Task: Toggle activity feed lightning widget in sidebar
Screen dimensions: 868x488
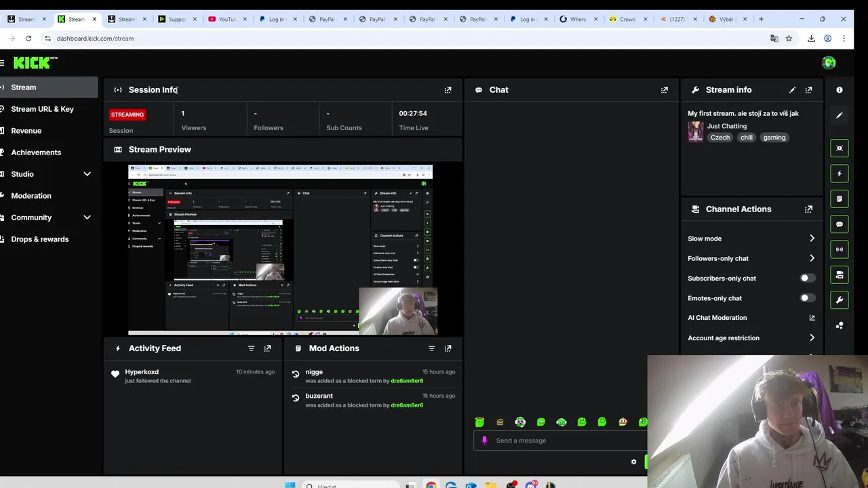Action: [840, 174]
